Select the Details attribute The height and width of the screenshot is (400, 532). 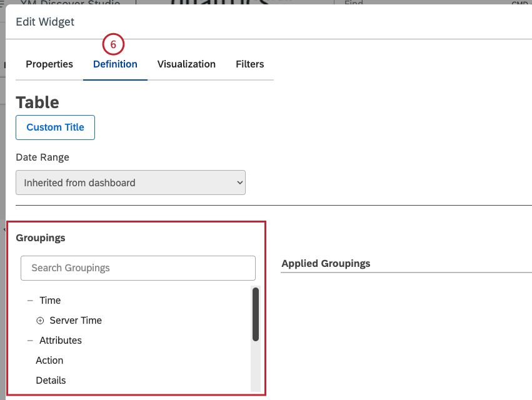coord(51,380)
